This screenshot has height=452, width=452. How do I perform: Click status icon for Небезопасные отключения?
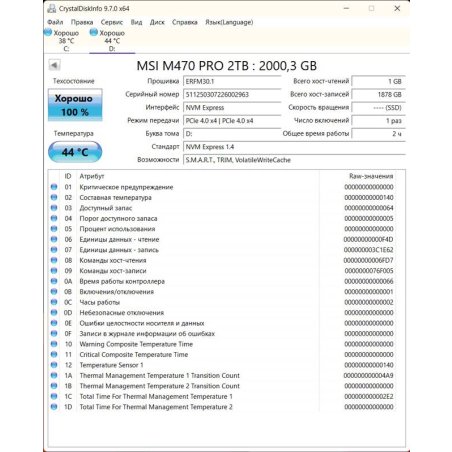(54, 313)
